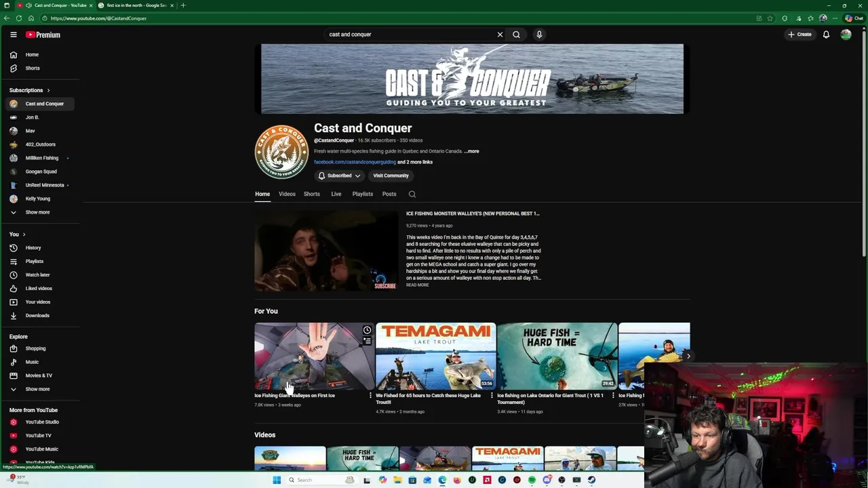Open the Windows Start menu

pyautogui.click(x=277, y=481)
